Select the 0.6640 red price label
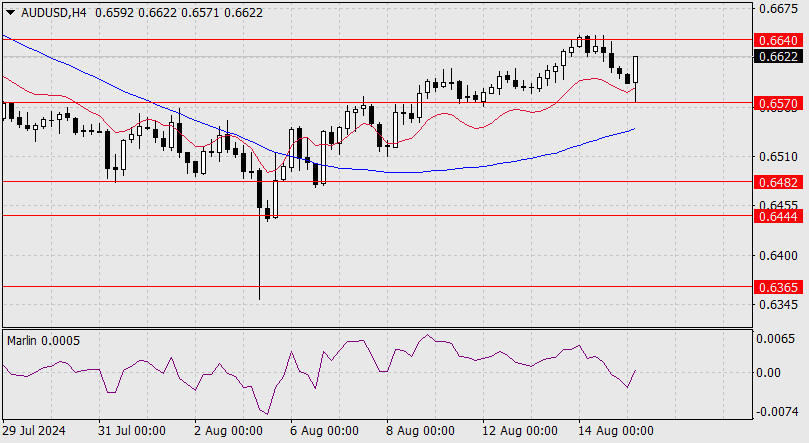This screenshot has height=443, width=809. click(779, 40)
